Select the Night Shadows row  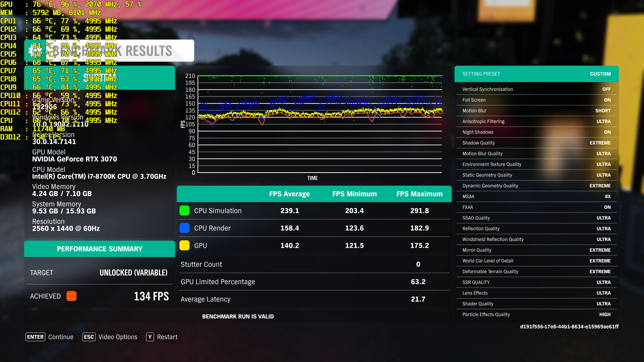[x=537, y=132]
